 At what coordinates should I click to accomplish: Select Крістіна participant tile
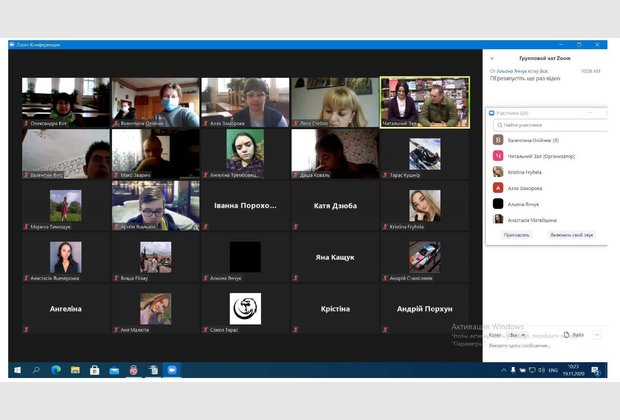(x=335, y=309)
